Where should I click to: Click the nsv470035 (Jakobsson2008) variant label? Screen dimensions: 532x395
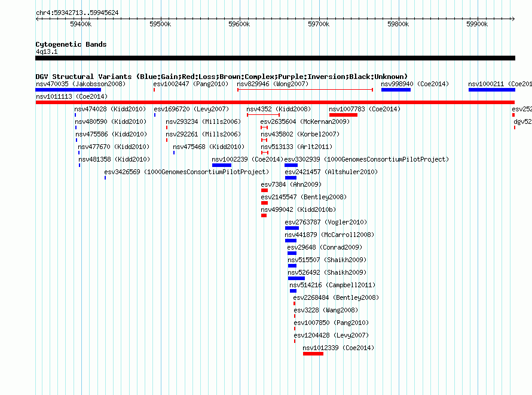pyautogui.click(x=81, y=84)
